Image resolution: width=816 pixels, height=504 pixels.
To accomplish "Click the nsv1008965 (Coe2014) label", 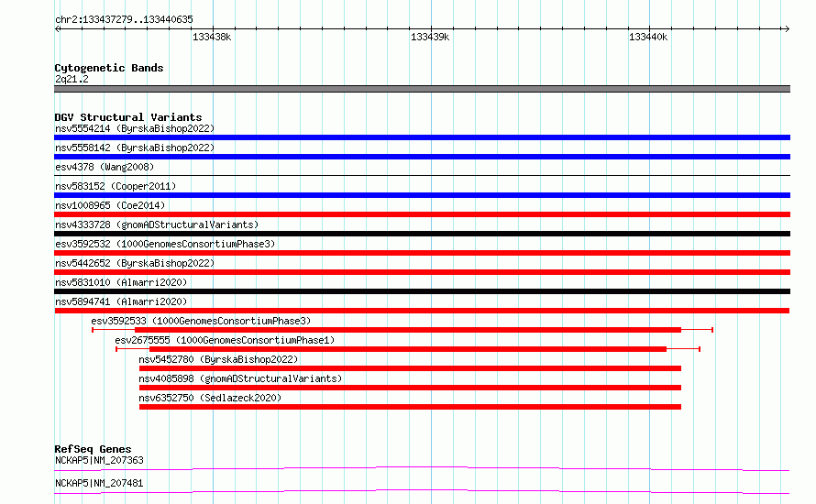I will point(110,205).
